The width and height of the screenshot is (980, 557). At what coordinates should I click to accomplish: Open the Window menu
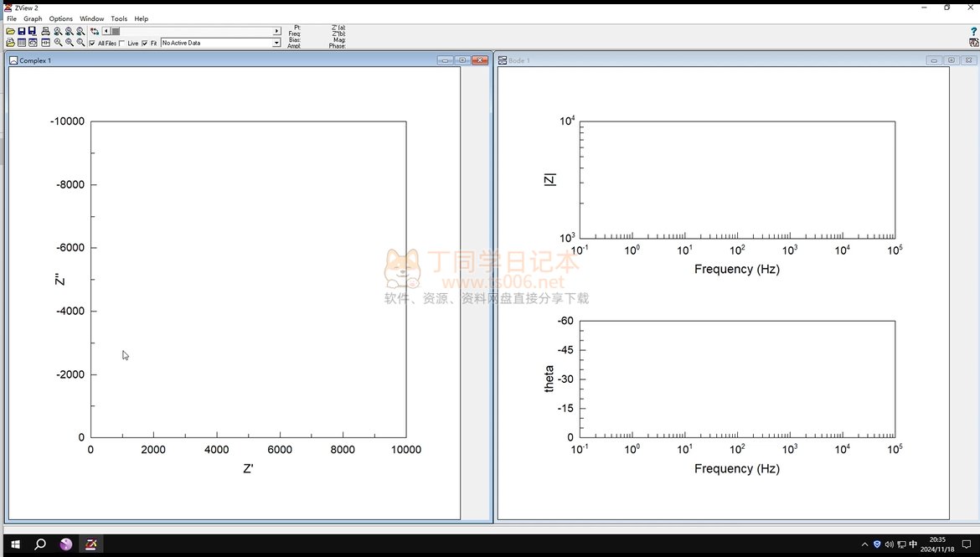click(92, 18)
